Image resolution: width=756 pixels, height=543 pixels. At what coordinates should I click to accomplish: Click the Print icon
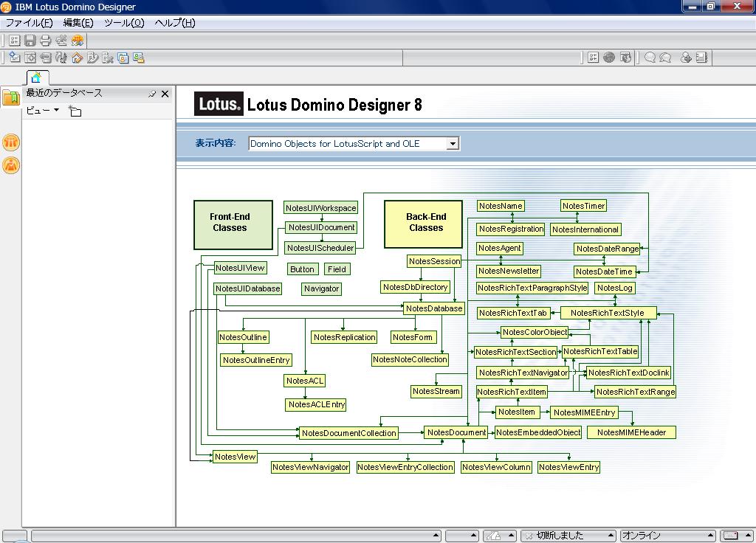46,41
